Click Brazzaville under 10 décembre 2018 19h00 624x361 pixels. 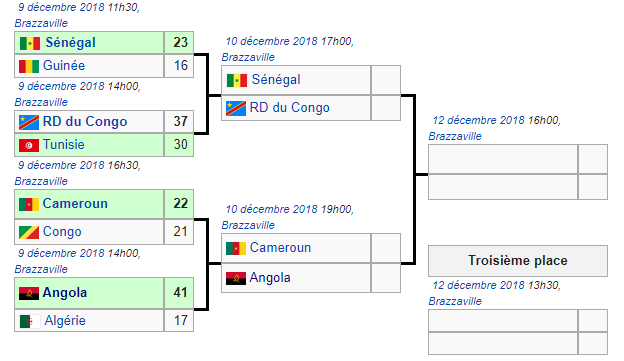pos(248,225)
